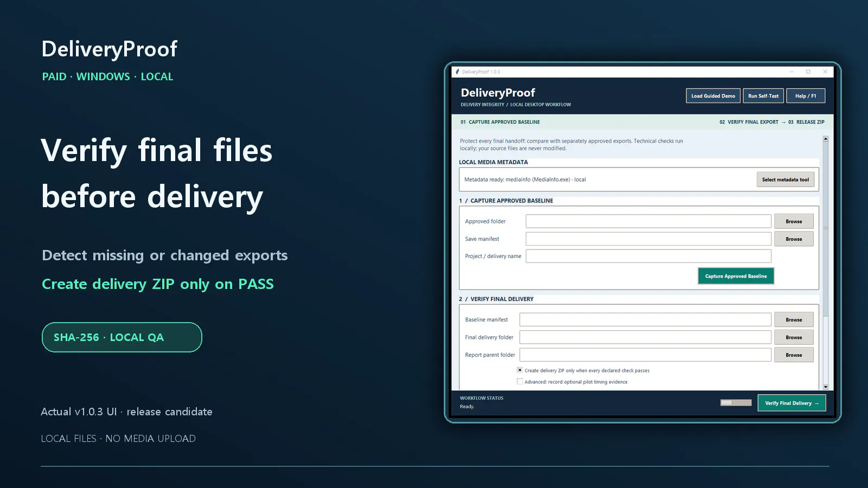Click '2 / VERIFY FINAL DELIVERY' section heading

pyautogui.click(x=496, y=299)
